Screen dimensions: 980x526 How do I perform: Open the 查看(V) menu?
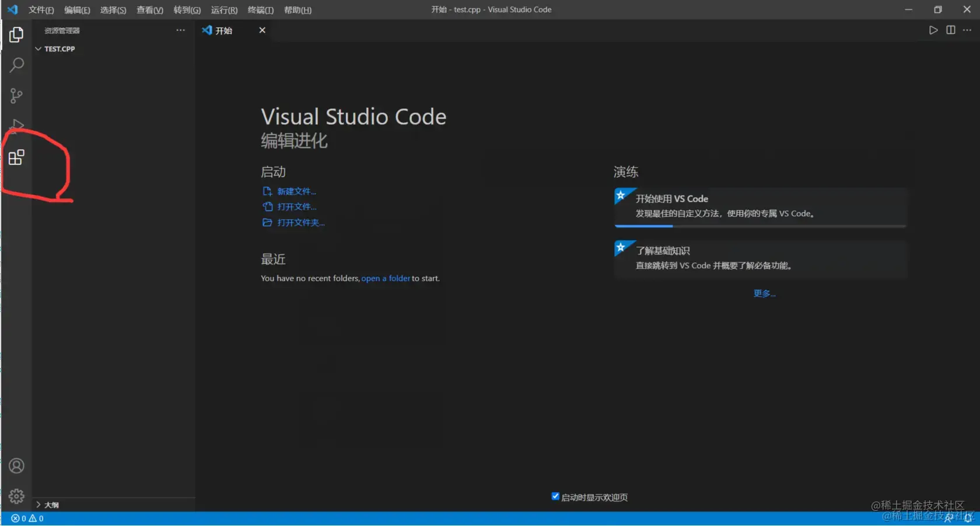coord(150,10)
